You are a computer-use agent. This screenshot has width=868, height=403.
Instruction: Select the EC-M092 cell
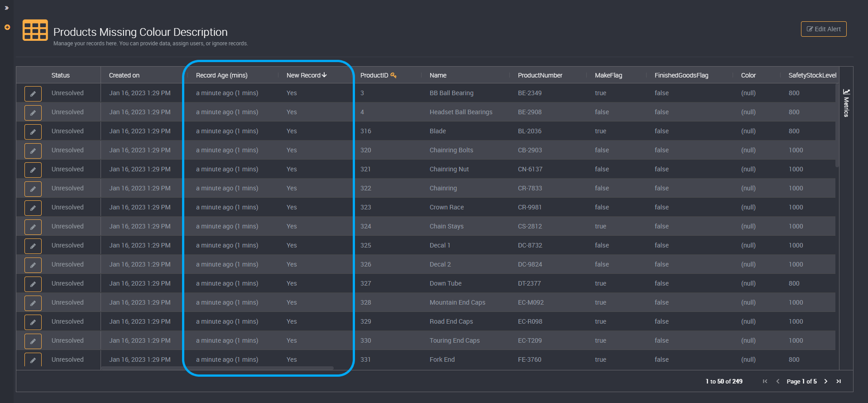click(x=531, y=302)
